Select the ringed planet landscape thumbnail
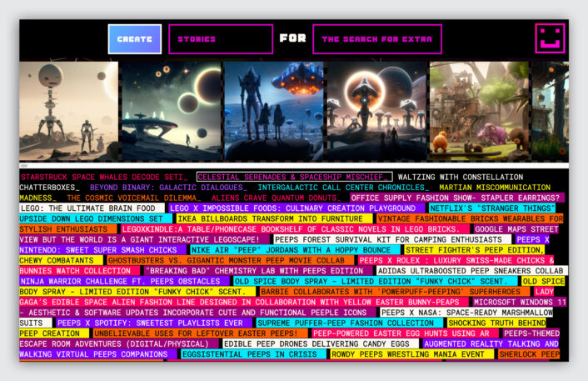This screenshot has width=588, height=381. [171, 111]
